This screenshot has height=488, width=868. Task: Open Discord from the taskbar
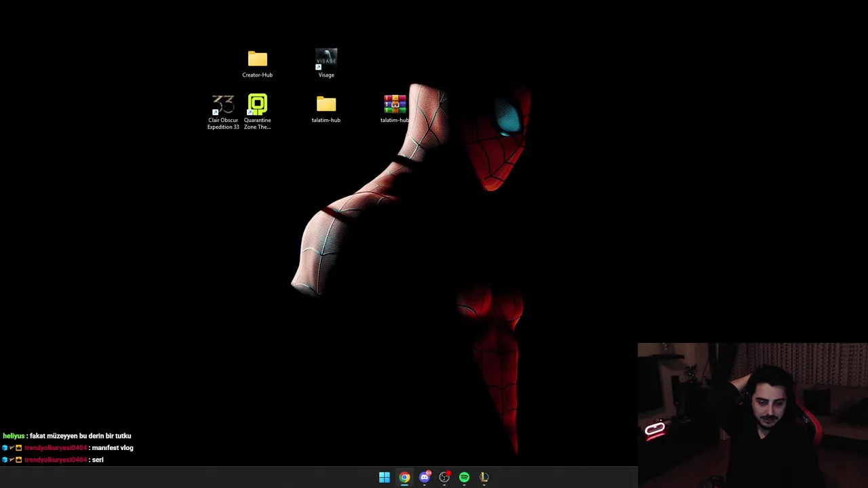[425, 477]
